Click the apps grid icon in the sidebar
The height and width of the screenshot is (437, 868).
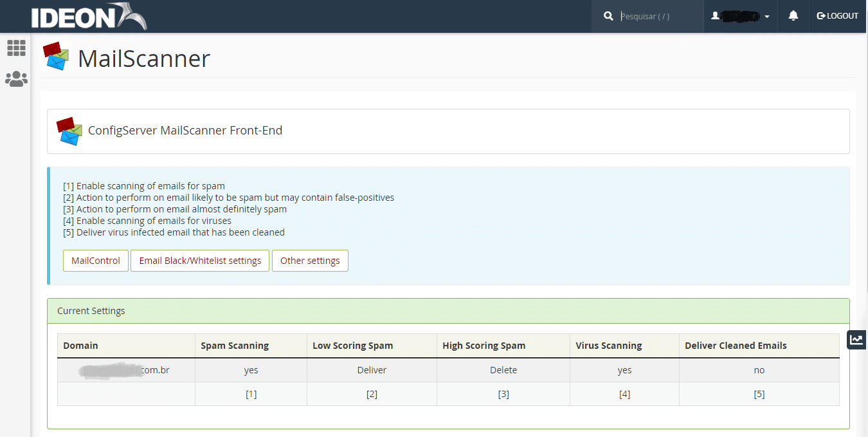click(15, 48)
